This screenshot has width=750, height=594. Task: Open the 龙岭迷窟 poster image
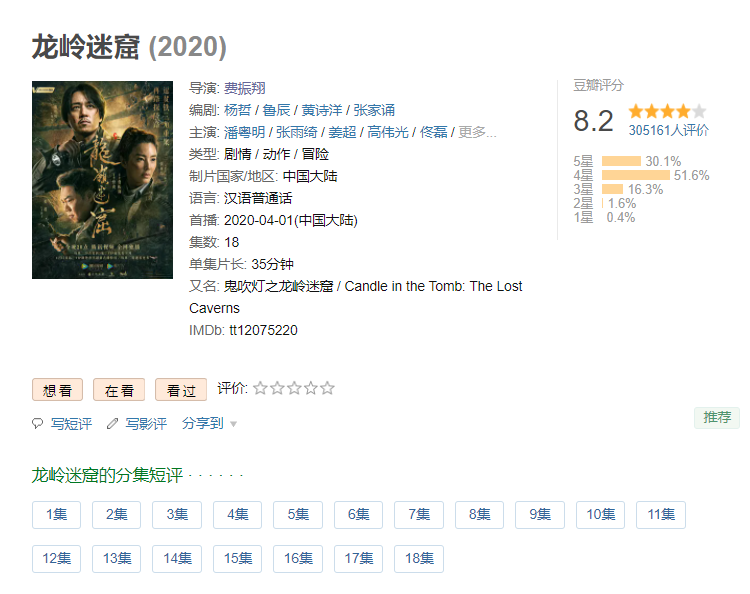tap(102, 180)
